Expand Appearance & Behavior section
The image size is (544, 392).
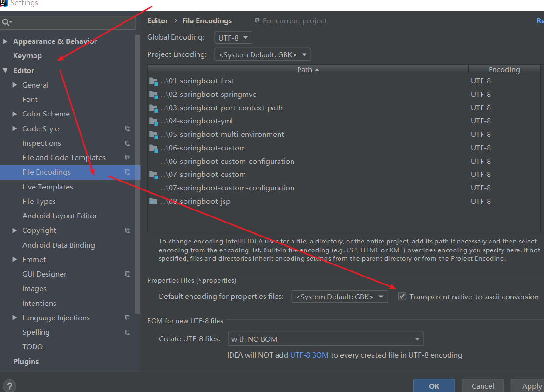5,41
